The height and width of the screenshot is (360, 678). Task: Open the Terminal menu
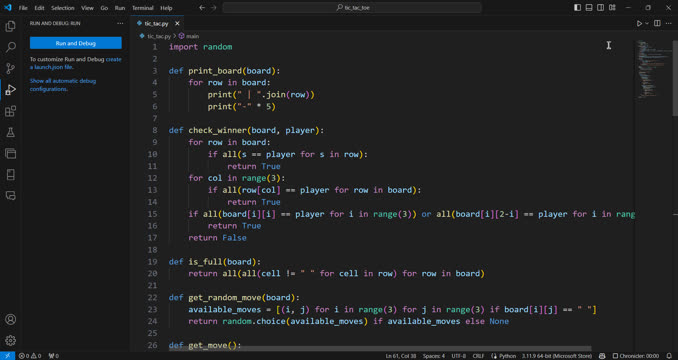143,8
